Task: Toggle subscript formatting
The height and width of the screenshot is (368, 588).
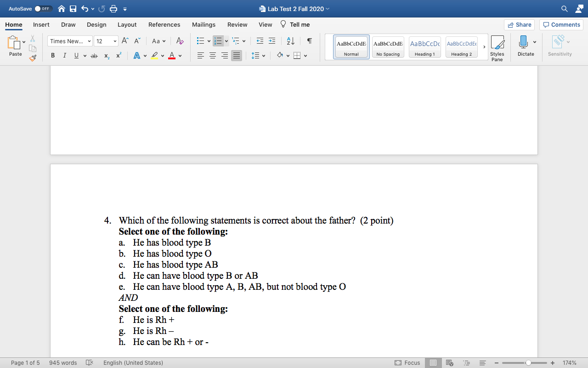Action: click(107, 56)
